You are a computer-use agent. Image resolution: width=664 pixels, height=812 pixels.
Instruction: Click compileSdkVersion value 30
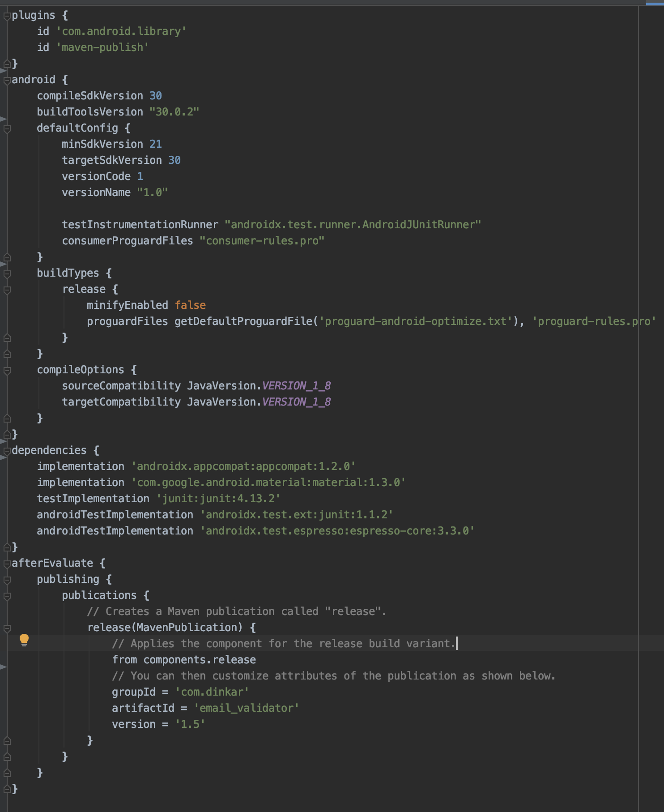(x=156, y=96)
